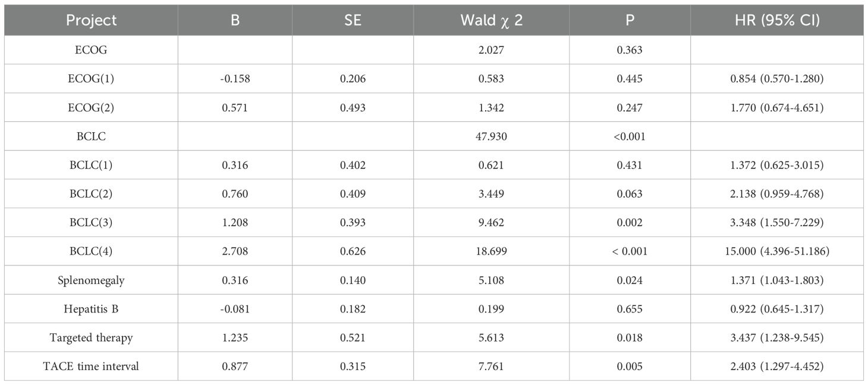Select the Targeted therapy row label

click(91, 338)
